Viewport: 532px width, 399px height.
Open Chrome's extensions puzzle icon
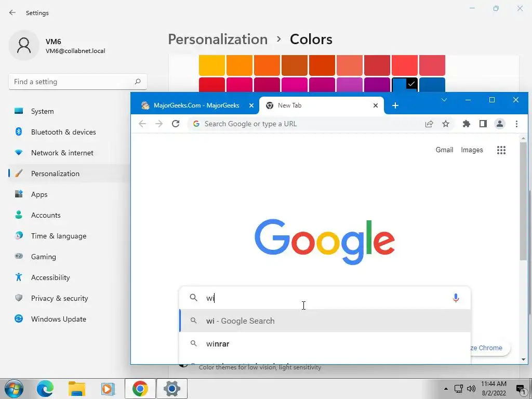[467, 124]
